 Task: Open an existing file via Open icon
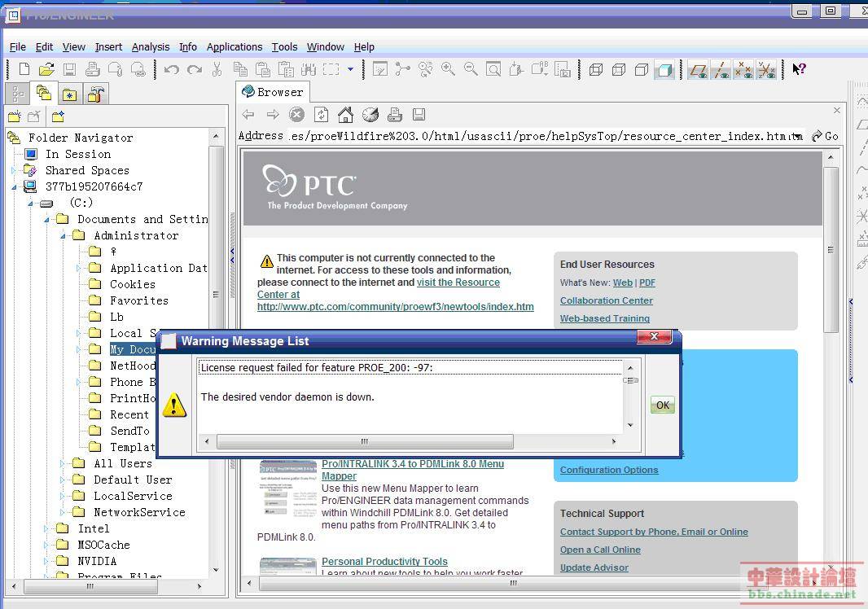[x=46, y=69]
